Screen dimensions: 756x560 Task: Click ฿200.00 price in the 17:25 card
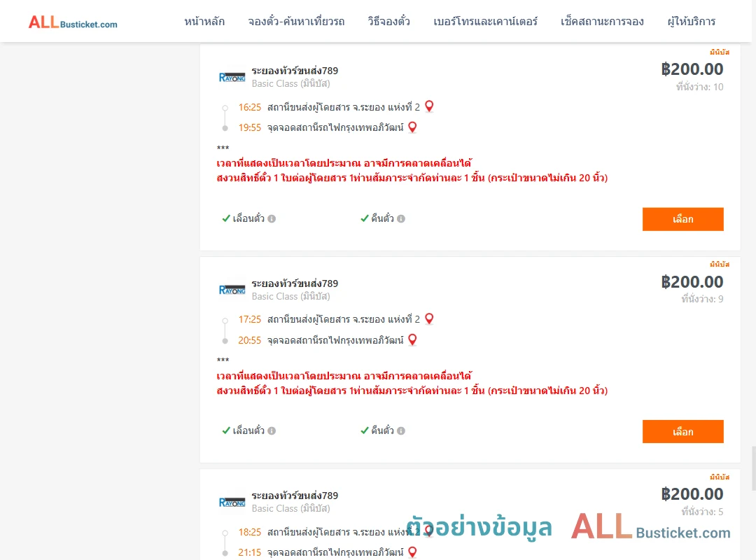tap(692, 281)
